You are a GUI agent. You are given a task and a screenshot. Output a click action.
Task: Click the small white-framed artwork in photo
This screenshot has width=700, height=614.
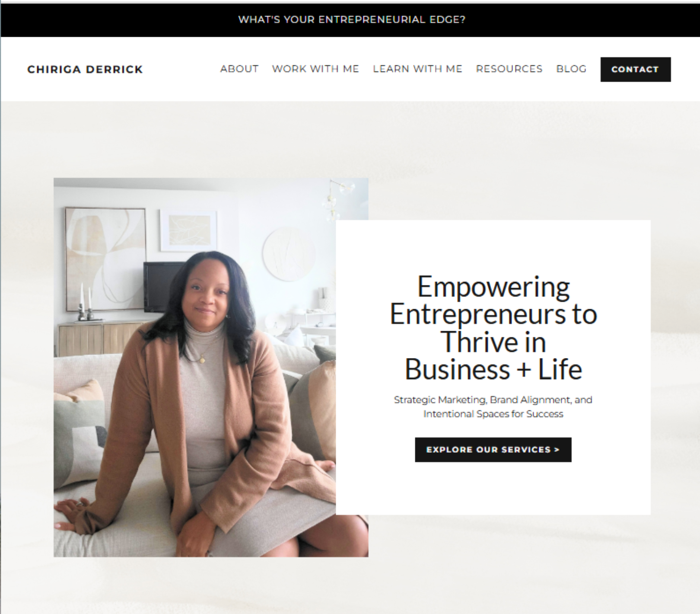coord(188,230)
